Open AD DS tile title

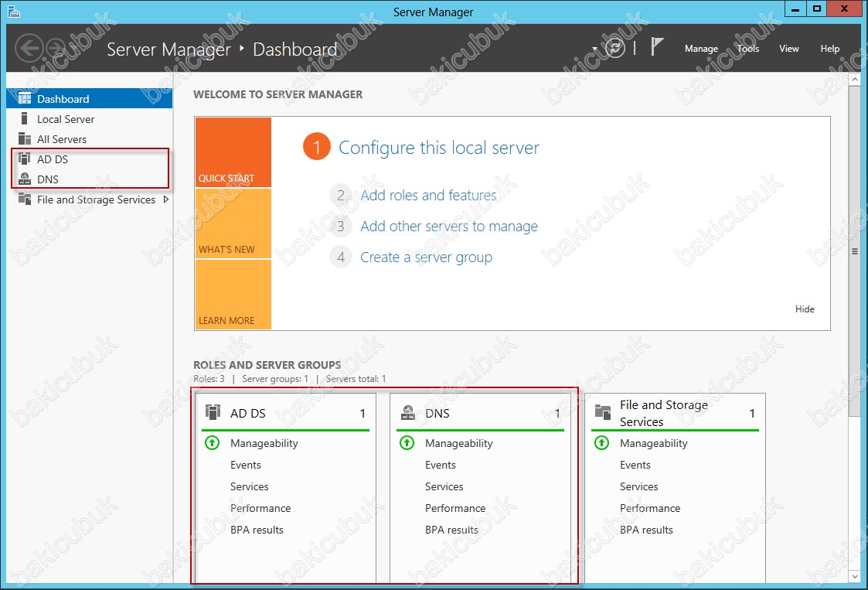click(x=248, y=413)
